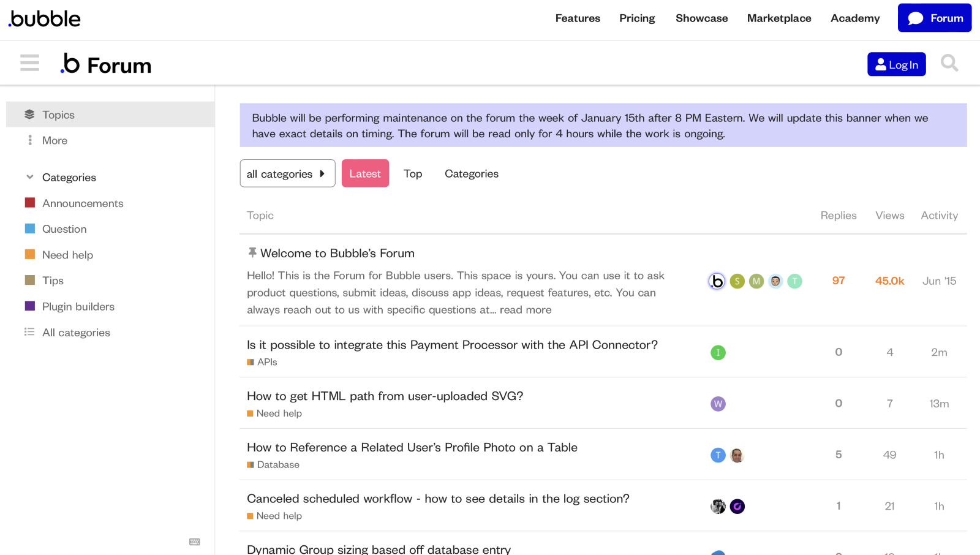
Task: Click first avatar on Canceled scheduled workflow topic
Action: click(x=718, y=507)
